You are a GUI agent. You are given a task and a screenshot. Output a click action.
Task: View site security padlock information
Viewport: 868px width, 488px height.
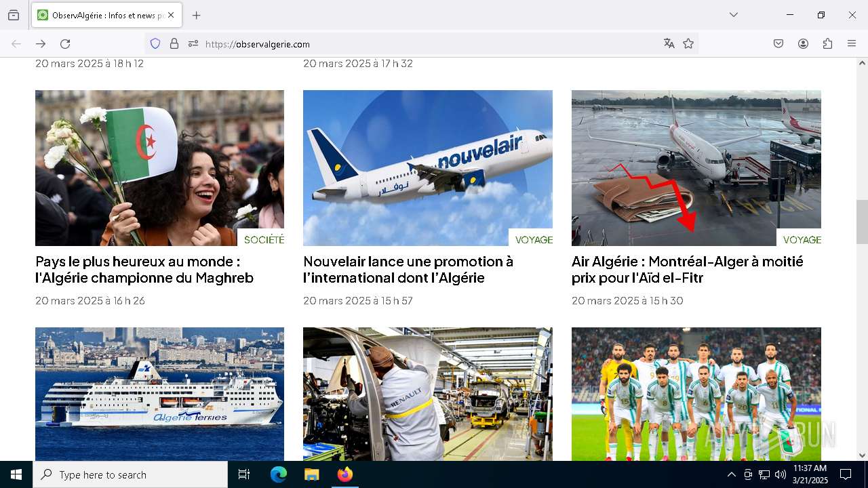[x=174, y=44]
